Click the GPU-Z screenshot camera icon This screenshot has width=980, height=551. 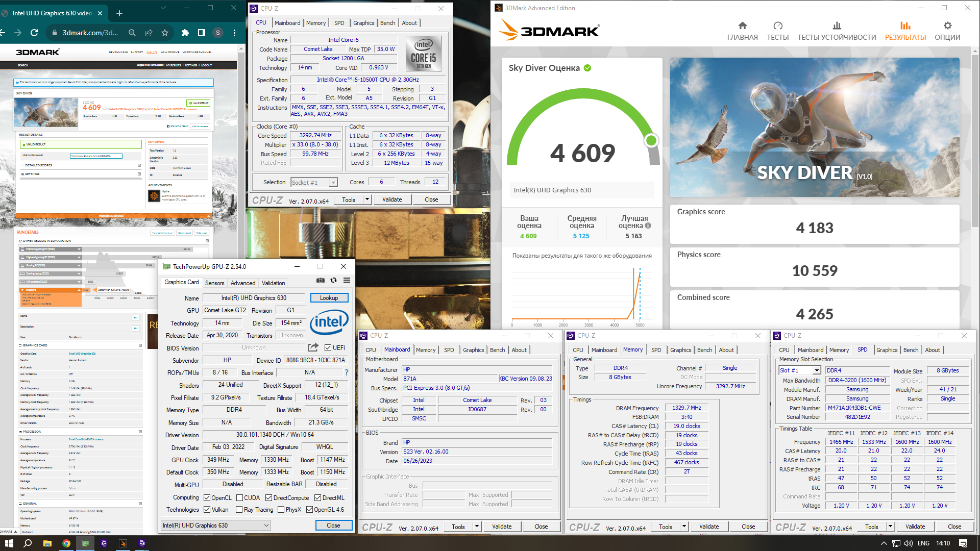pos(320,280)
